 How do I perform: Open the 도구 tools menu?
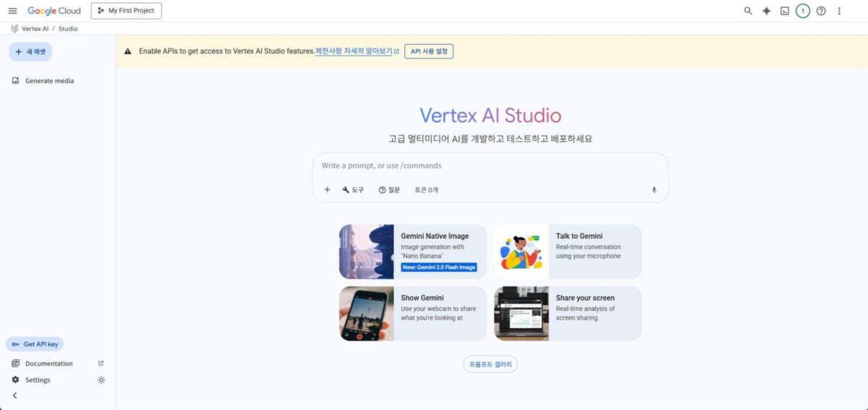pos(353,190)
